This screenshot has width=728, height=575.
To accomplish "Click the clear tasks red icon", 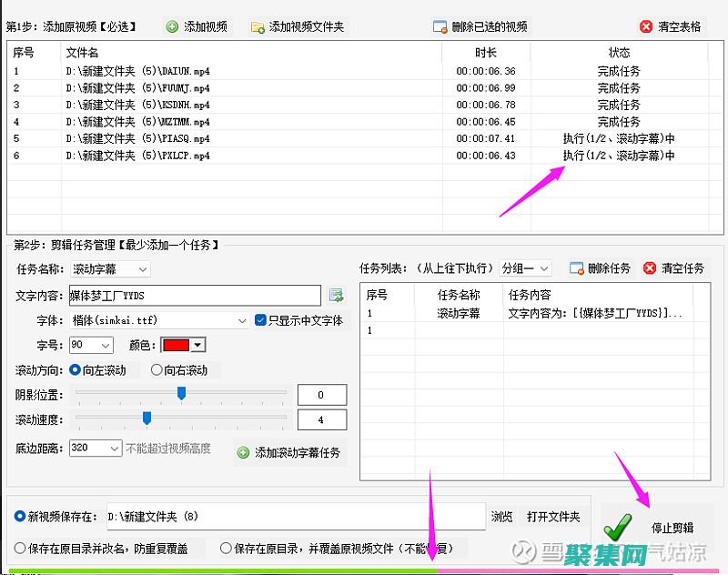I will tap(651, 268).
